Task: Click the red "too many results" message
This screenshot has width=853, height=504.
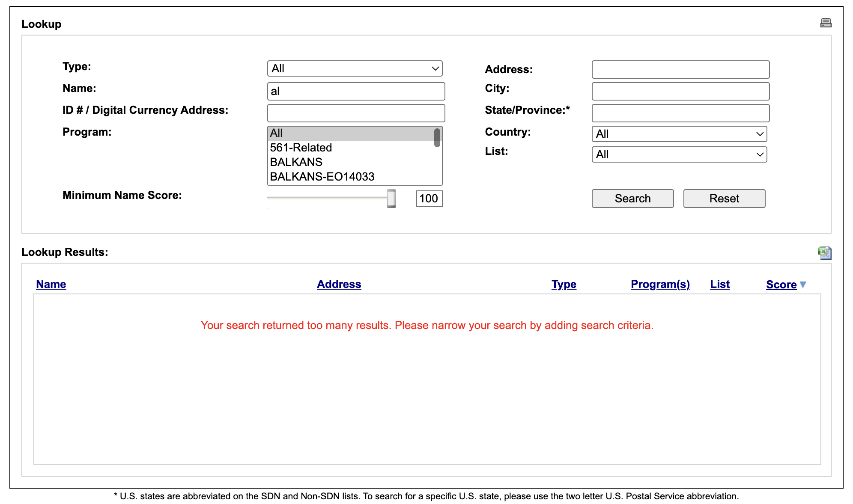Action: click(427, 325)
